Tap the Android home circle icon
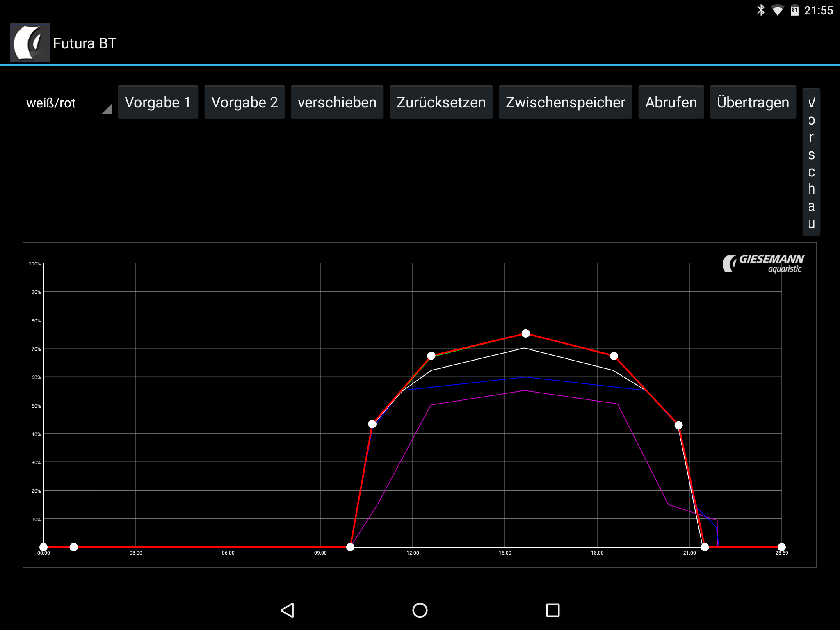This screenshot has height=630, width=840. click(420, 610)
